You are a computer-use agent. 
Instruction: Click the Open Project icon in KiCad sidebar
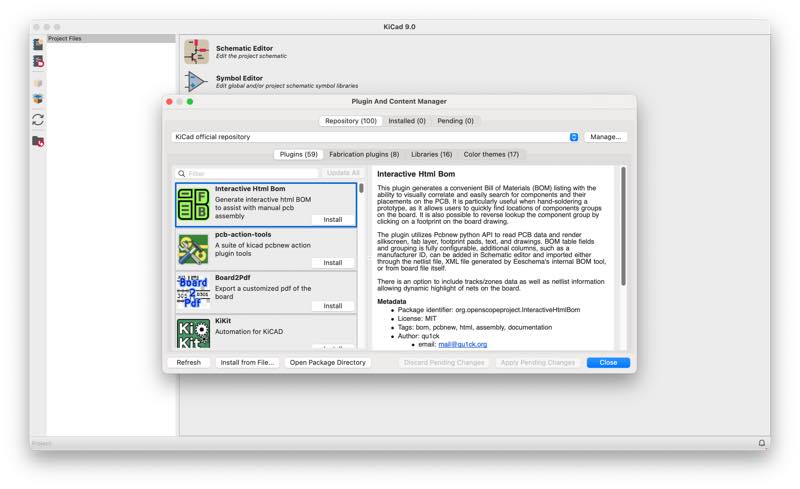tap(38, 62)
